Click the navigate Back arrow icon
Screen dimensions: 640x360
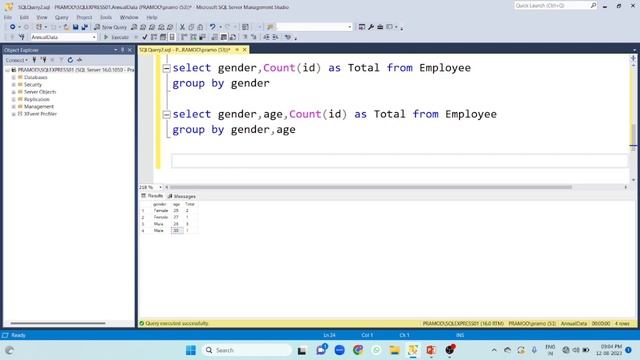[x=13, y=27]
